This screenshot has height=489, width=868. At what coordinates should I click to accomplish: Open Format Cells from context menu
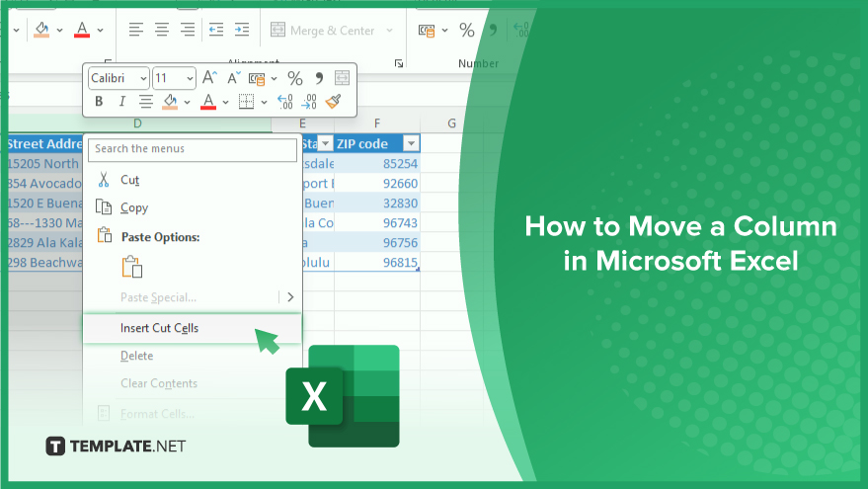coord(192,413)
